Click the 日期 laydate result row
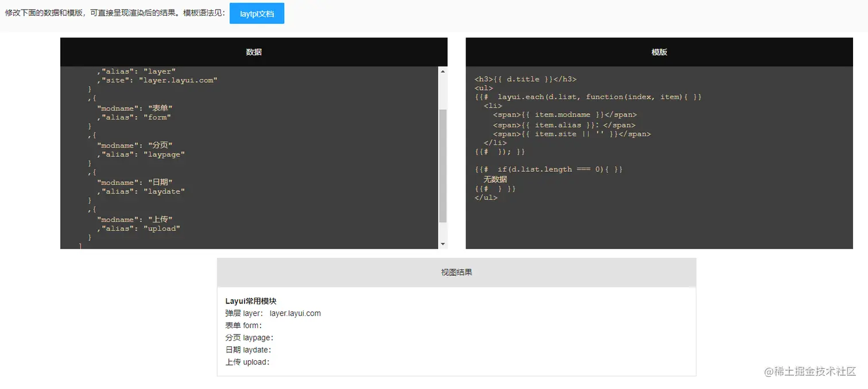The height and width of the screenshot is (389, 868). (248, 350)
